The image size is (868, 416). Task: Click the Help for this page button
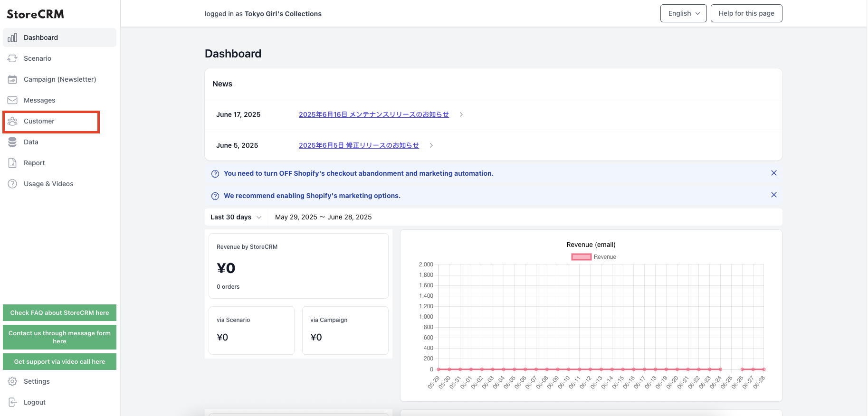[746, 13]
